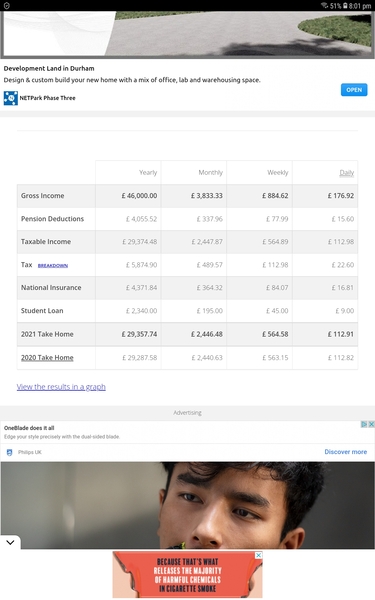The width and height of the screenshot is (375, 600).
Task: Tap Discover more in Philips ad
Action: [346, 452]
